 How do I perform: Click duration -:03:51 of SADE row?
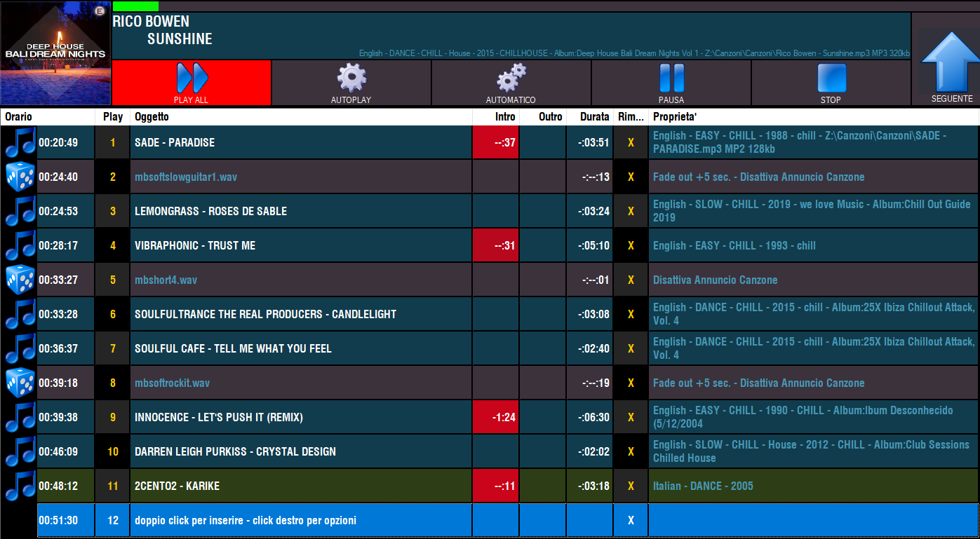(x=594, y=142)
